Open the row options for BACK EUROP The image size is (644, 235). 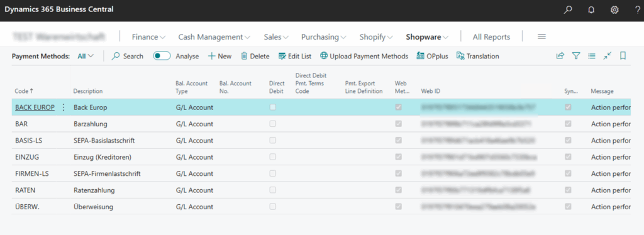tap(64, 107)
